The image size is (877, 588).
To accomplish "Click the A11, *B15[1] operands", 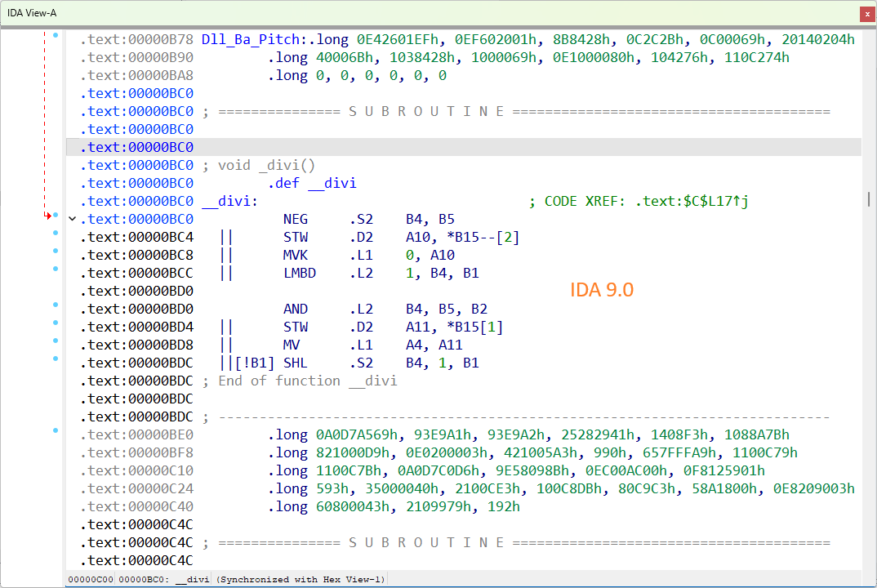I will click(x=455, y=327).
